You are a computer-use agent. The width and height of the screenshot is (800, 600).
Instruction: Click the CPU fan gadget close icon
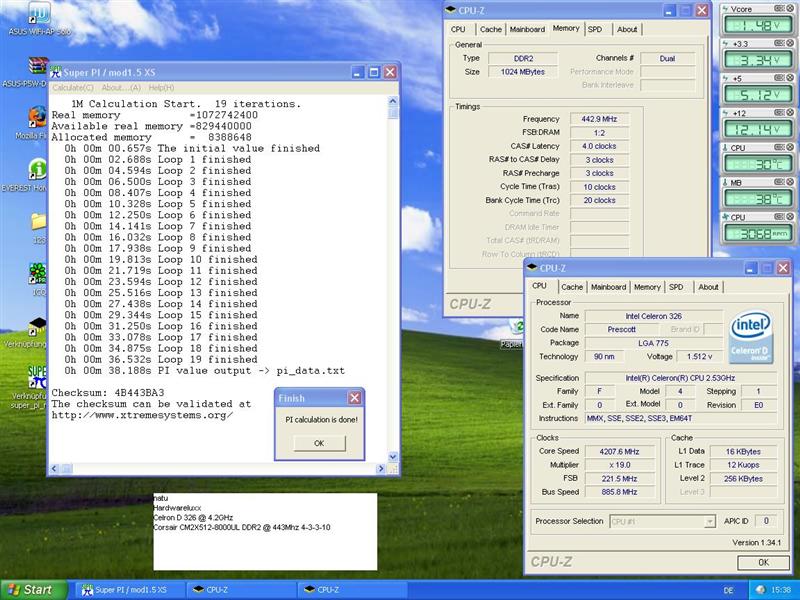(790, 217)
